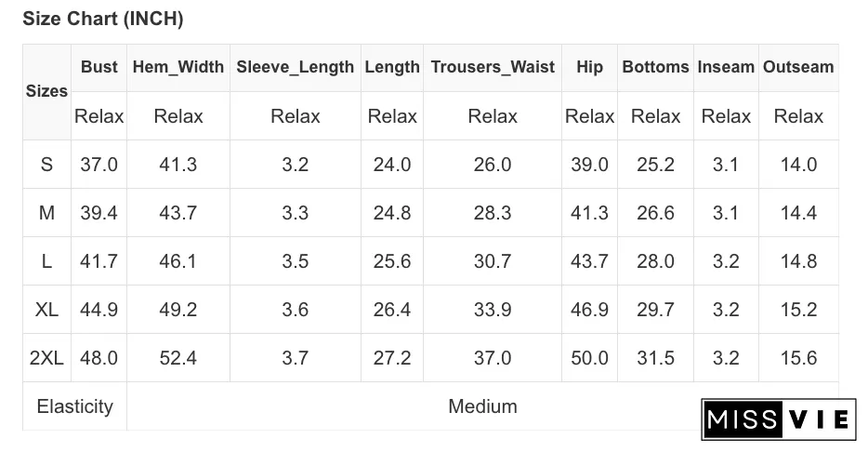Click the Outseam column header
868x452 pixels.
pos(798,67)
